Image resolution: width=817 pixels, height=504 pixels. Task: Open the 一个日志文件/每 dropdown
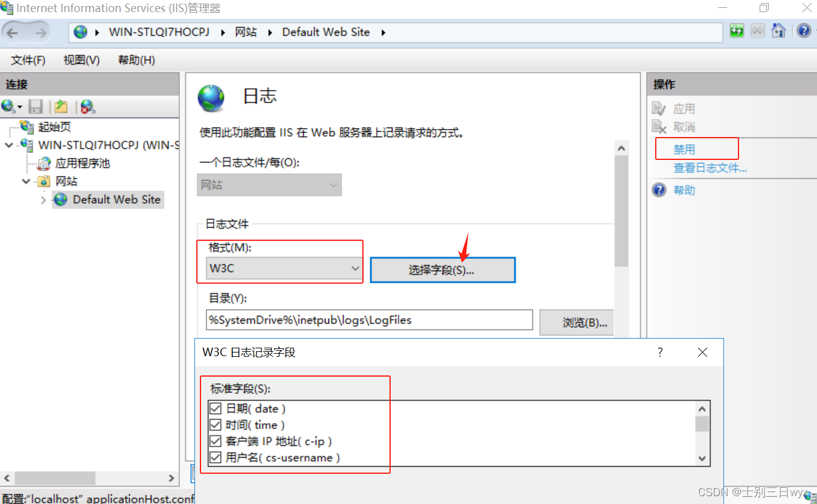(x=269, y=185)
